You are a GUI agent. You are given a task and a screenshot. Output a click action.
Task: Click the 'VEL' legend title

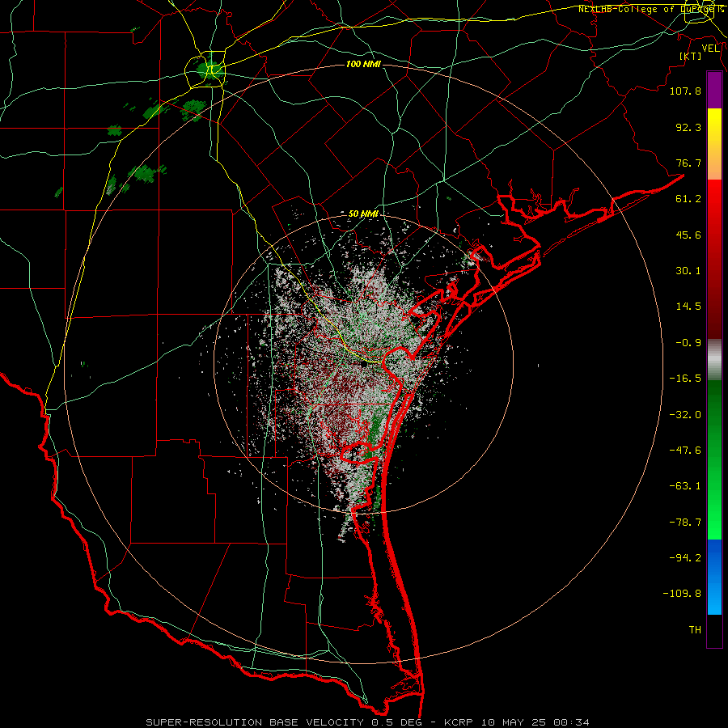coord(710,48)
